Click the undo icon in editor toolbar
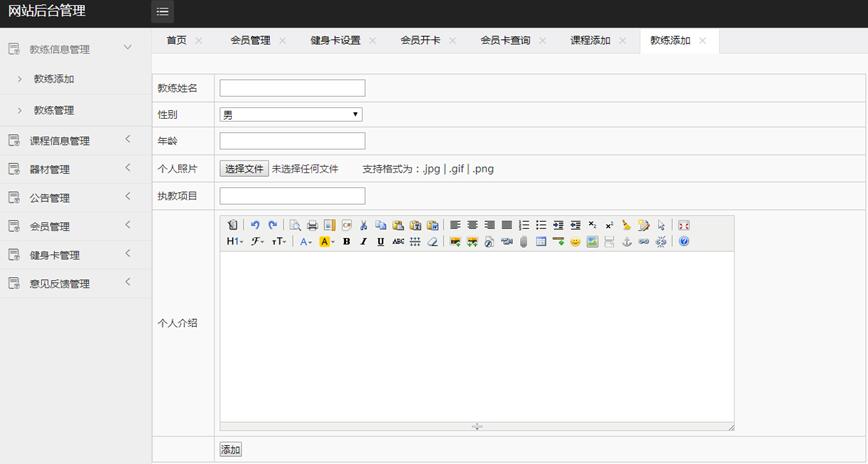 (255, 225)
